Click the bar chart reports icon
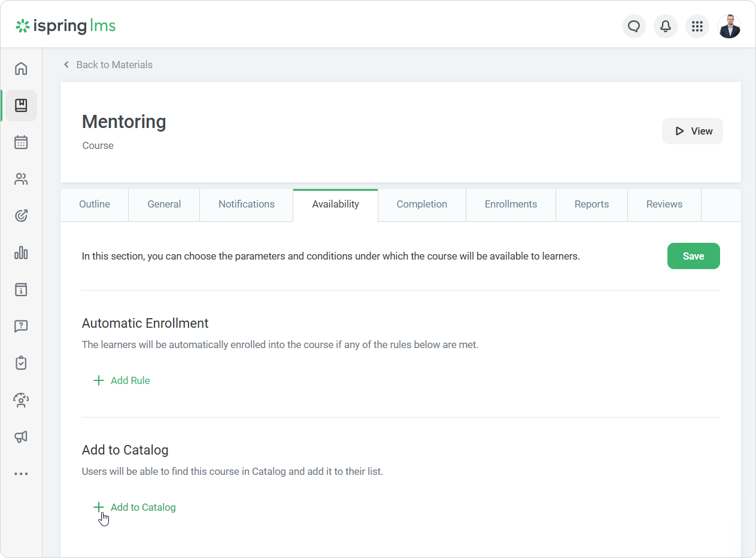Viewport: 756px width, 558px height. click(x=21, y=253)
